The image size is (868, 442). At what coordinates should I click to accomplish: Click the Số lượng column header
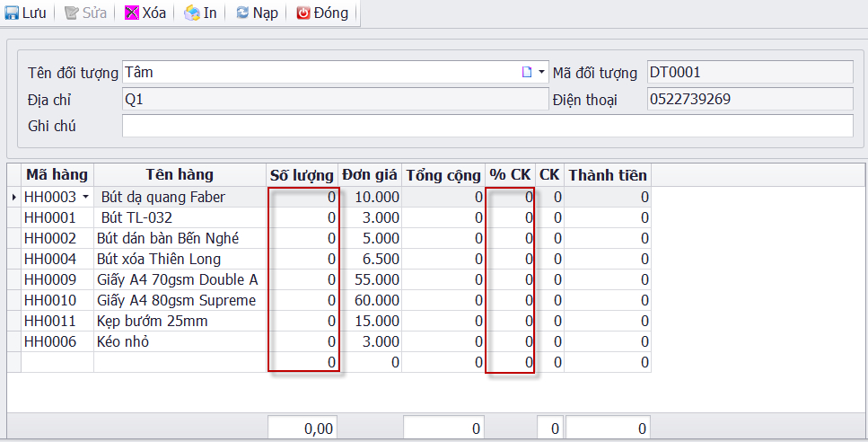[x=302, y=175]
